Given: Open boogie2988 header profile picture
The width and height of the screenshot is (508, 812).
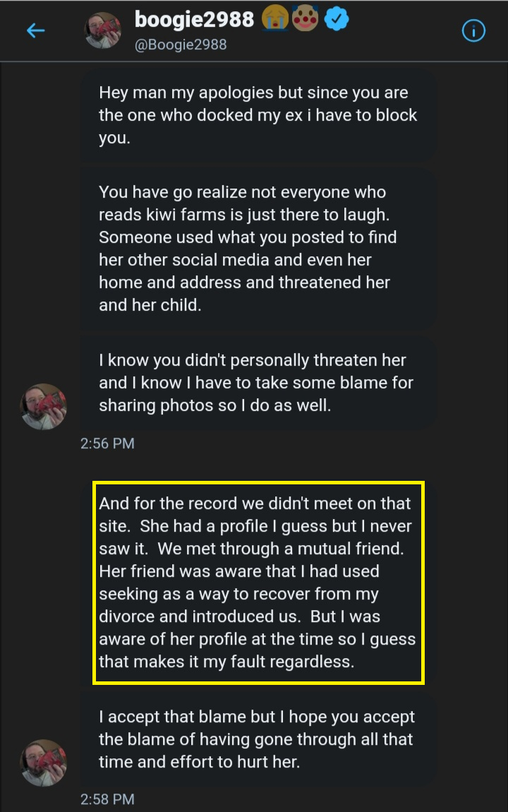Looking at the screenshot, I should point(102,30).
